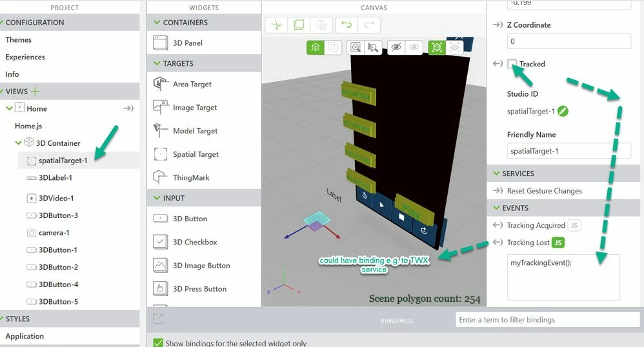Open Info configuration
644x347 pixels.
tap(12, 74)
